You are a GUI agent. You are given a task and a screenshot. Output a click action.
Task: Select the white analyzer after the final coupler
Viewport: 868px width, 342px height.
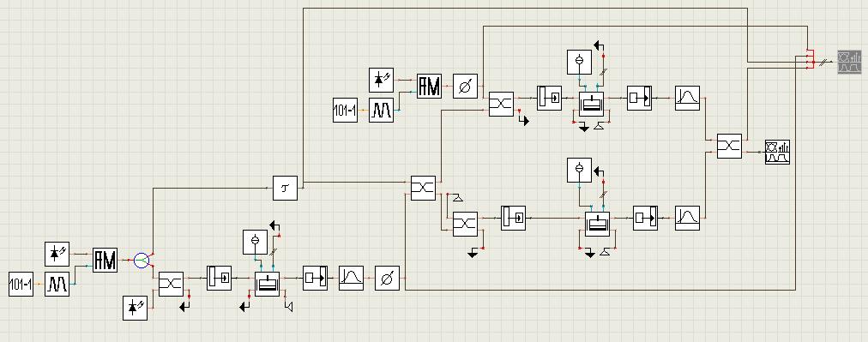point(777,152)
